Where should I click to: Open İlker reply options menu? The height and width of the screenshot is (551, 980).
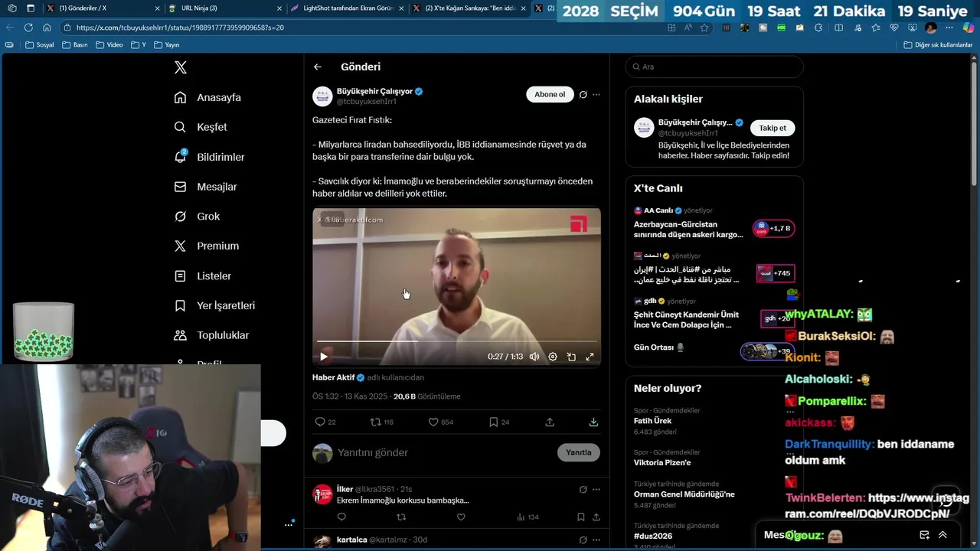click(x=596, y=489)
